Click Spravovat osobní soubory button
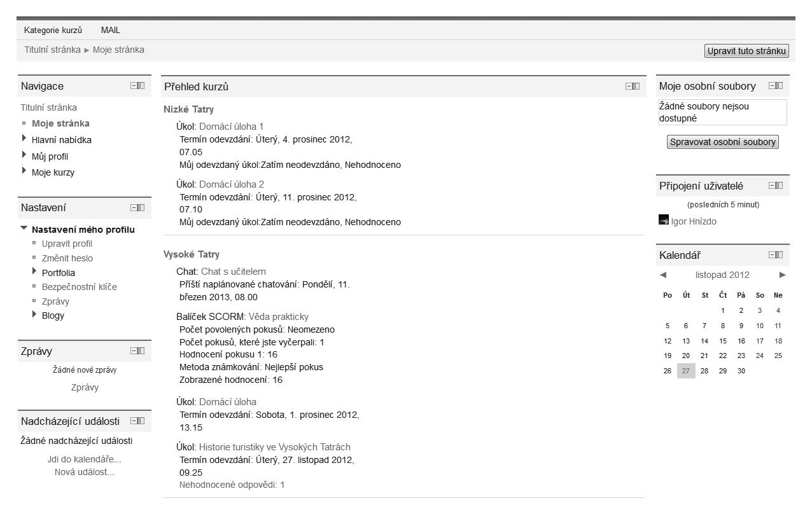 click(x=722, y=142)
